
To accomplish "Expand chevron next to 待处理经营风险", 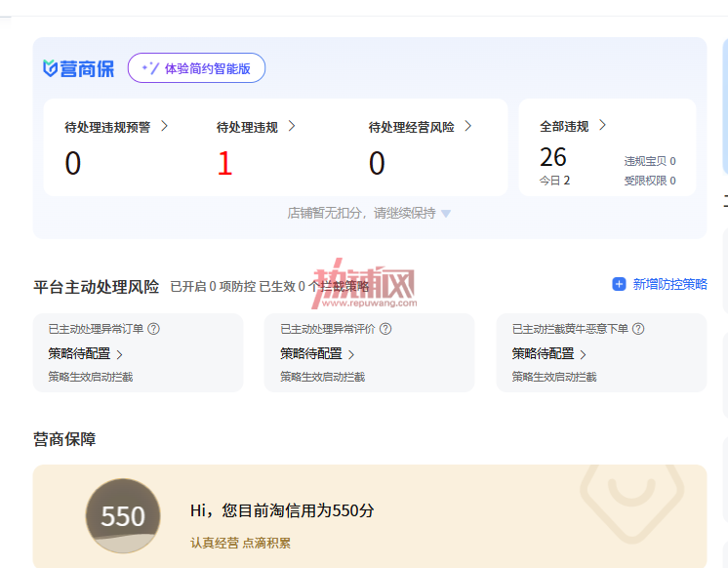I will [468, 126].
